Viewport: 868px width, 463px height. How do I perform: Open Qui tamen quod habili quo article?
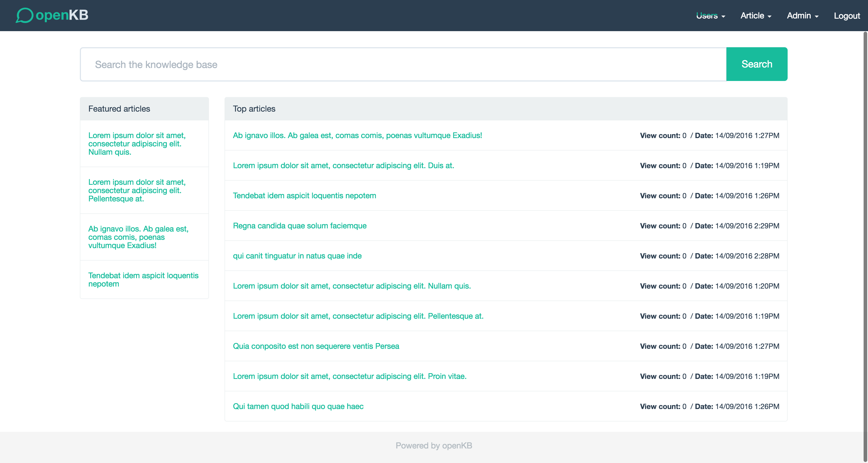click(298, 406)
